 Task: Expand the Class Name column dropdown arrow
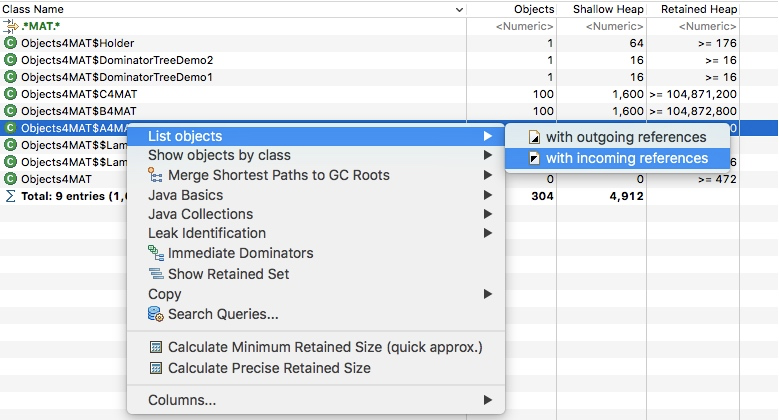pyautogui.click(x=458, y=9)
